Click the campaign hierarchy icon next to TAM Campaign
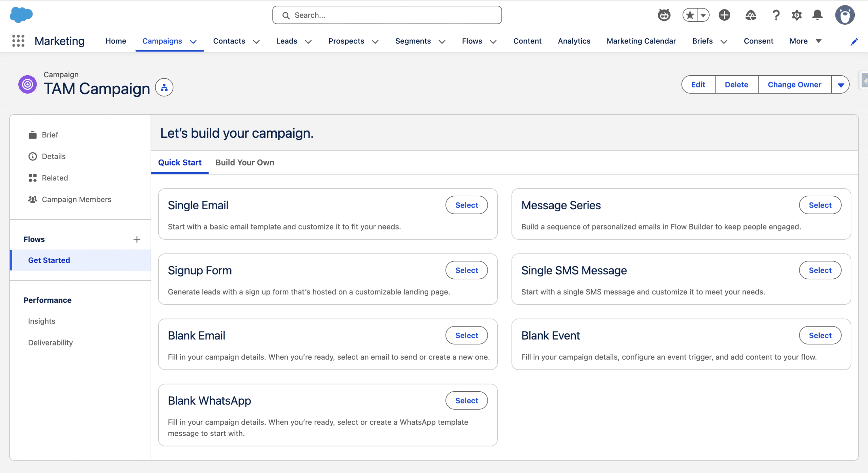The width and height of the screenshot is (868, 473). pyautogui.click(x=164, y=87)
